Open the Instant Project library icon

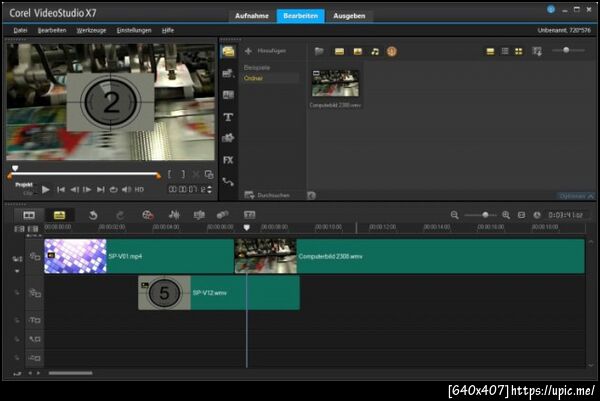click(228, 73)
